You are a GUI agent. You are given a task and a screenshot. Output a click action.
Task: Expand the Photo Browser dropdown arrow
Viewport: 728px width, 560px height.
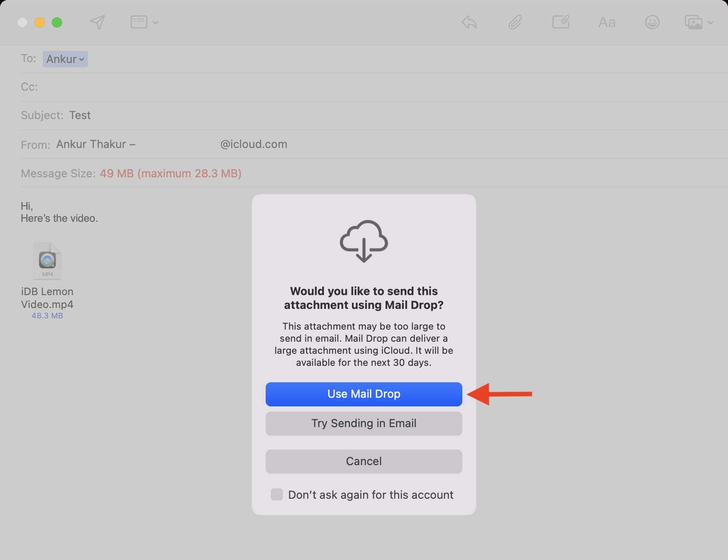click(x=710, y=22)
